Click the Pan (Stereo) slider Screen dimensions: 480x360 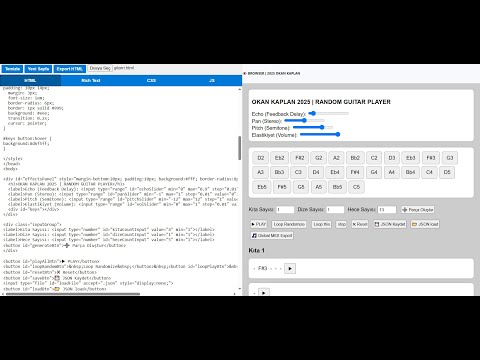[x=304, y=121]
